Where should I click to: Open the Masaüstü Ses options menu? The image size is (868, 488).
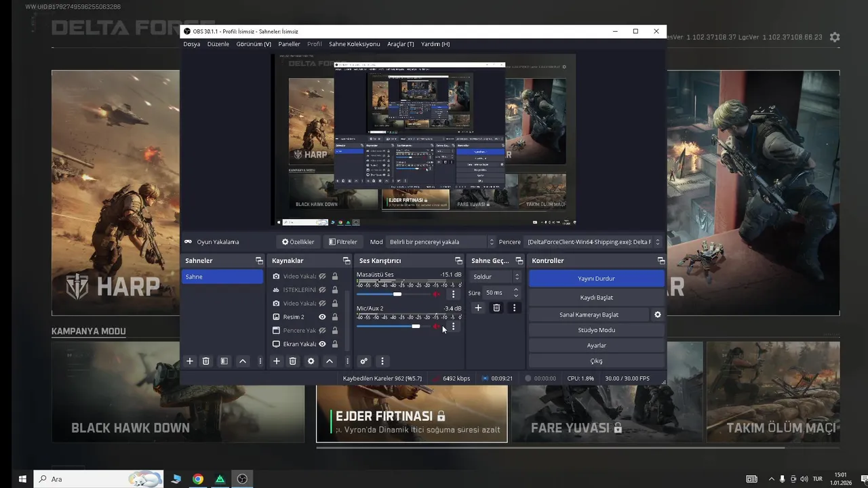click(x=454, y=294)
